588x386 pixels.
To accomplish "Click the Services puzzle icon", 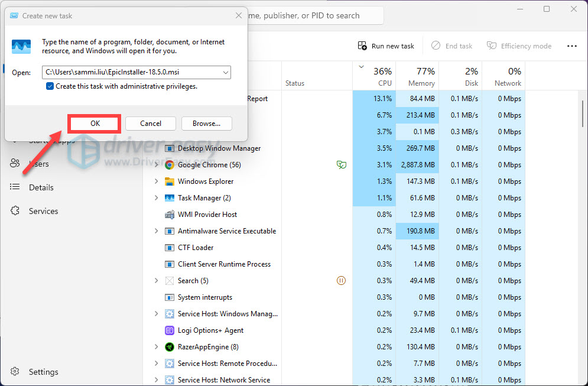I will click(15, 210).
